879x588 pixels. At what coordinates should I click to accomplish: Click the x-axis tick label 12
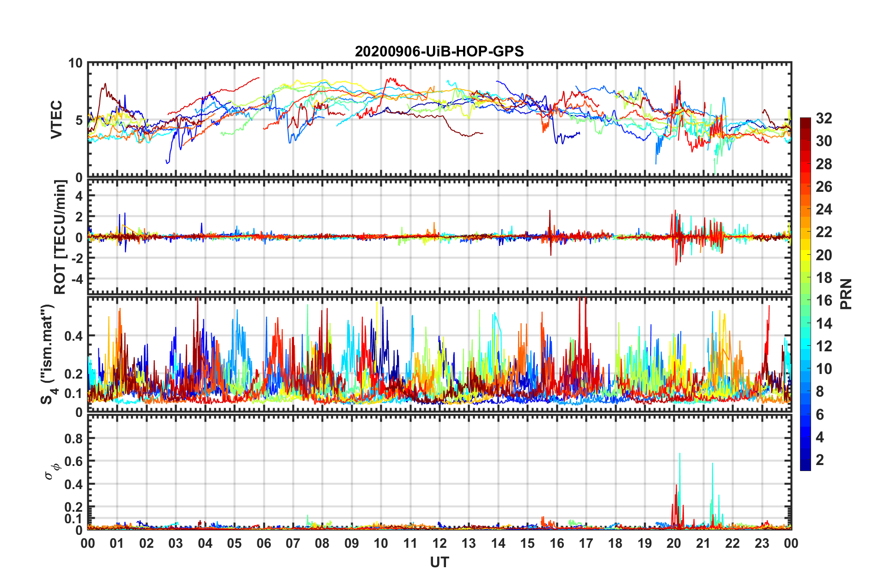point(439,543)
